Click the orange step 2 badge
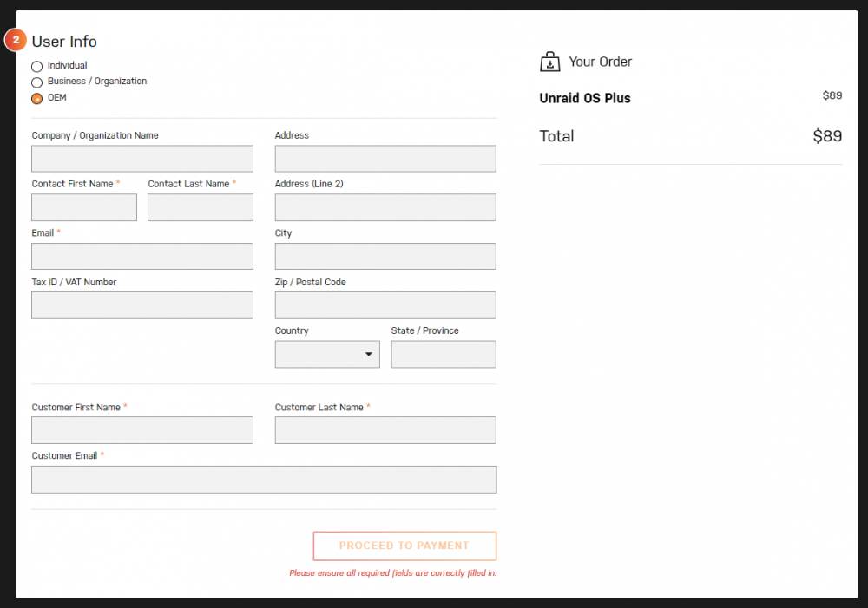This screenshot has height=608, width=868. (x=16, y=40)
